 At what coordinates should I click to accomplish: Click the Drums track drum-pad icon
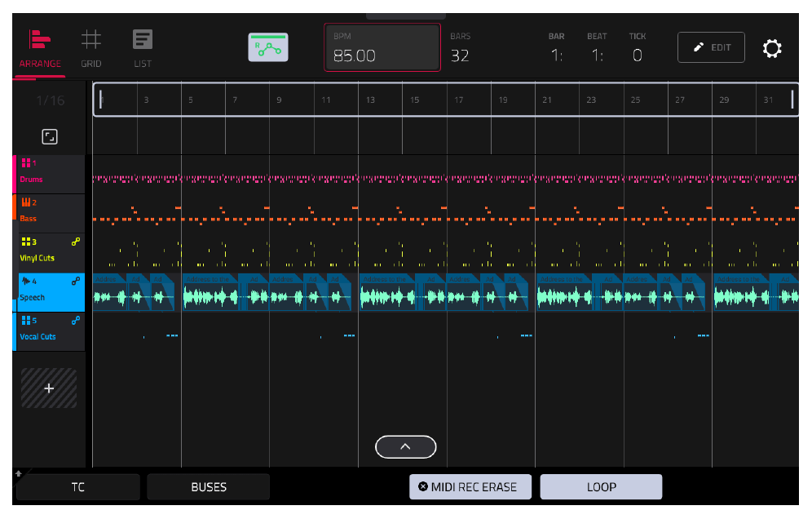tap(26, 163)
